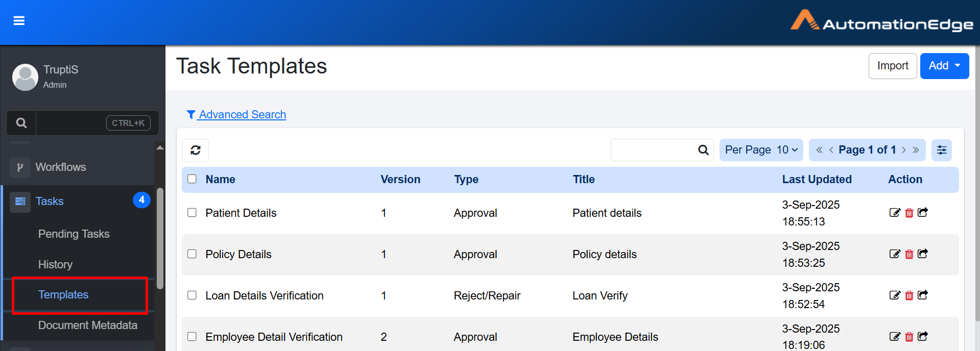Sort by the Name column header

221,180
